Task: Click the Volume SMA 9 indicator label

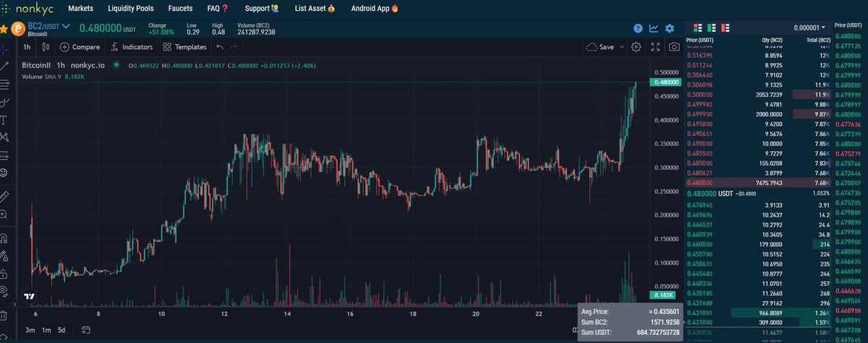Action: tap(42, 76)
